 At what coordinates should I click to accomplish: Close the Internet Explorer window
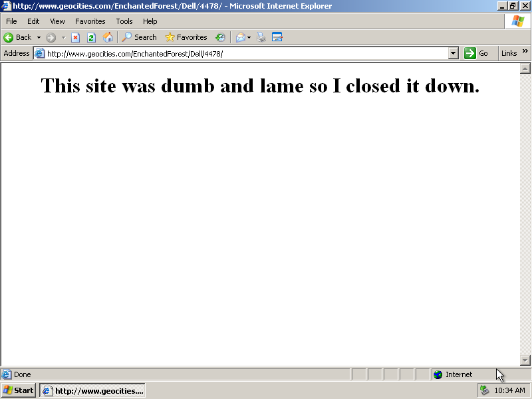tap(525, 6)
